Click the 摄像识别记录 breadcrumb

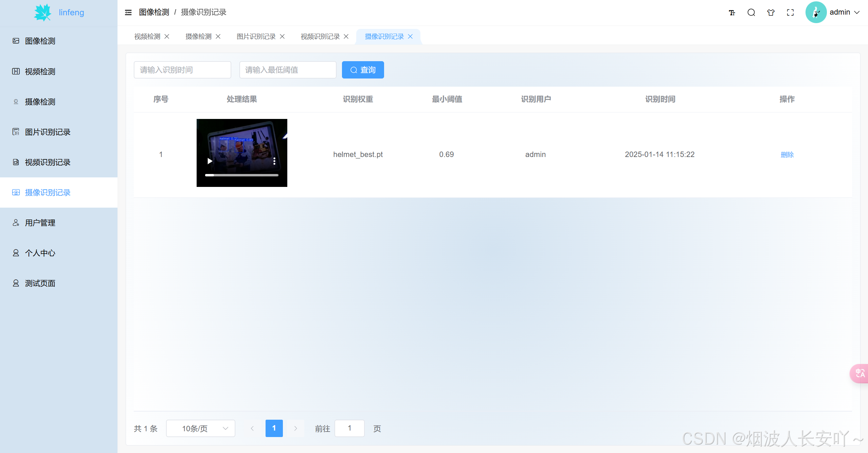coord(203,12)
